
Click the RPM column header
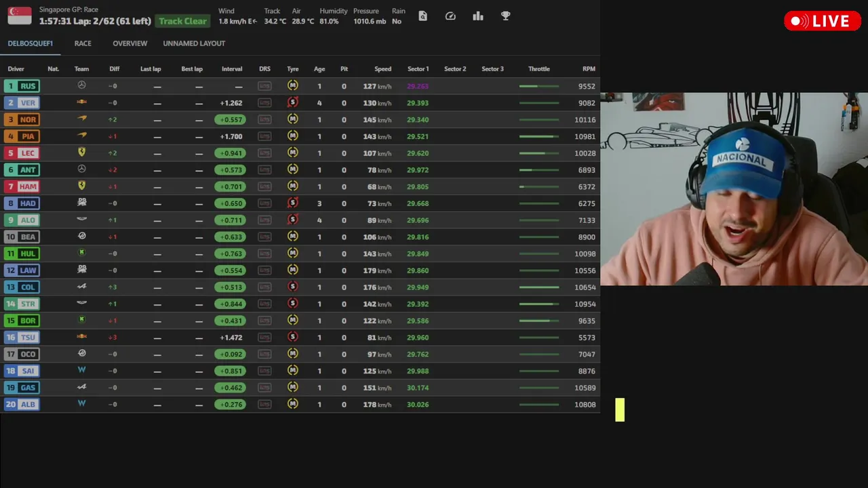click(589, 69)
